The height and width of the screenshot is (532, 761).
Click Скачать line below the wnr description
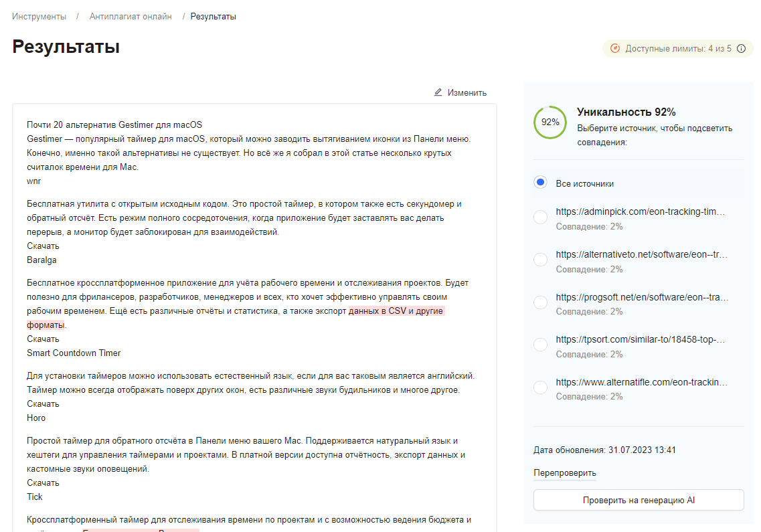[43, 246]
